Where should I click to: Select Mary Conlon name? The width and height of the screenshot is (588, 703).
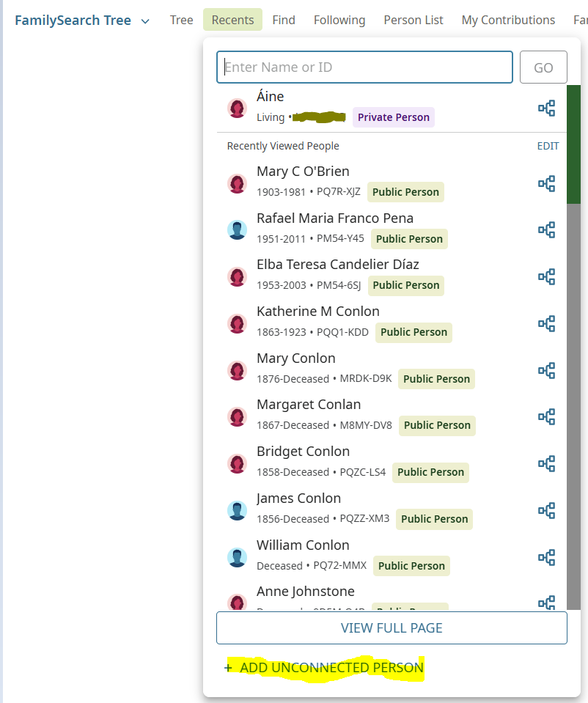[296, 358]
